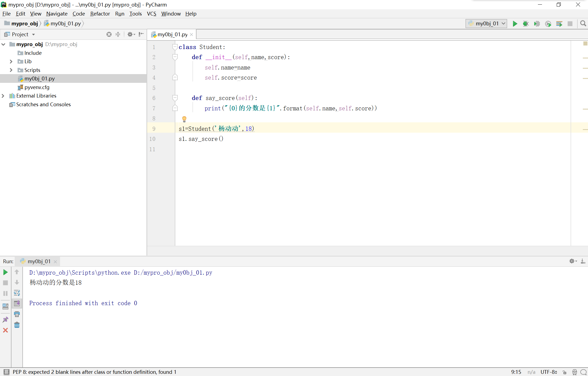This screenshot has width=588, height=376.
Task: Run my0bj_01 with the toolbar's green play button
Action: pyautogui.click(x=515, y=24)
